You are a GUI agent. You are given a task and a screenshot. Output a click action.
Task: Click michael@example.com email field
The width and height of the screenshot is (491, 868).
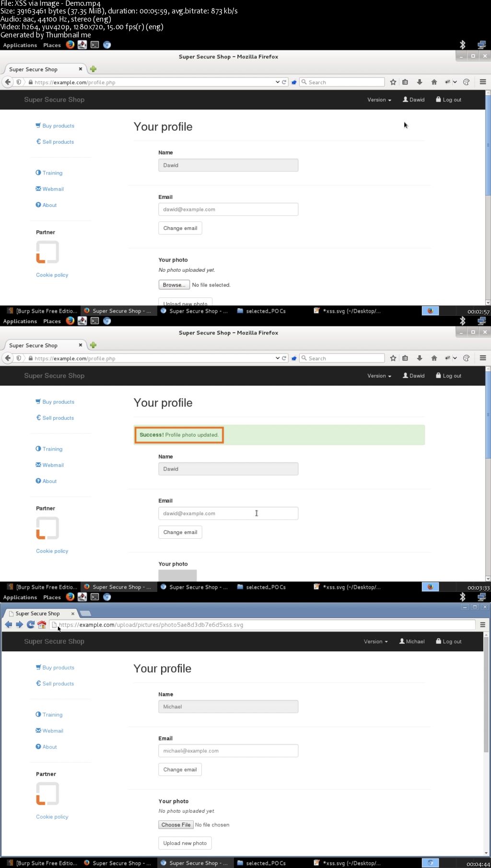228,751
